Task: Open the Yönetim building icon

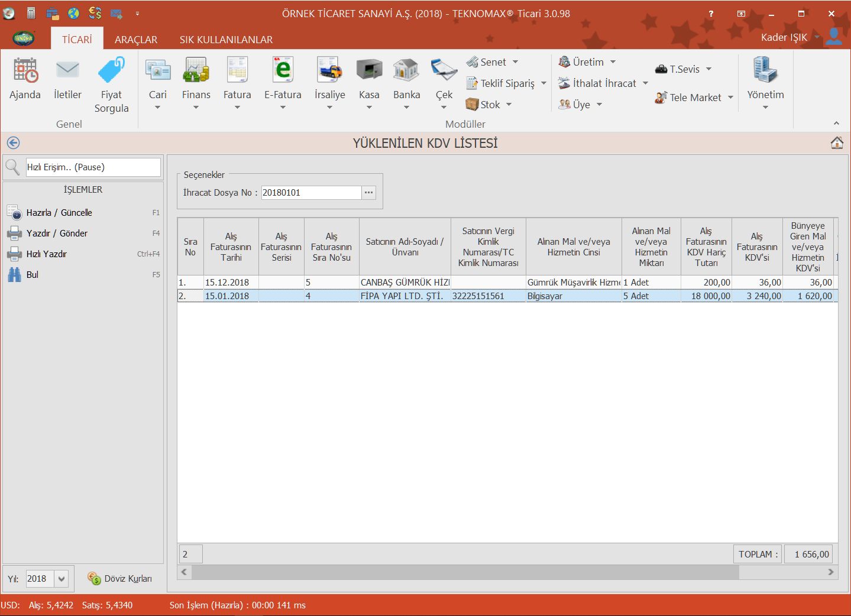Action: click(765, 71)
